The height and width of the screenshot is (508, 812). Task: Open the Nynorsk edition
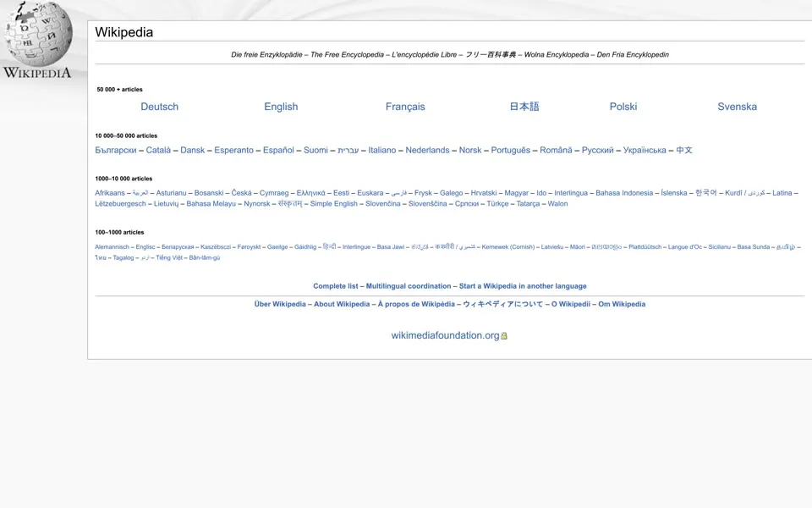[x=257, y=204]
